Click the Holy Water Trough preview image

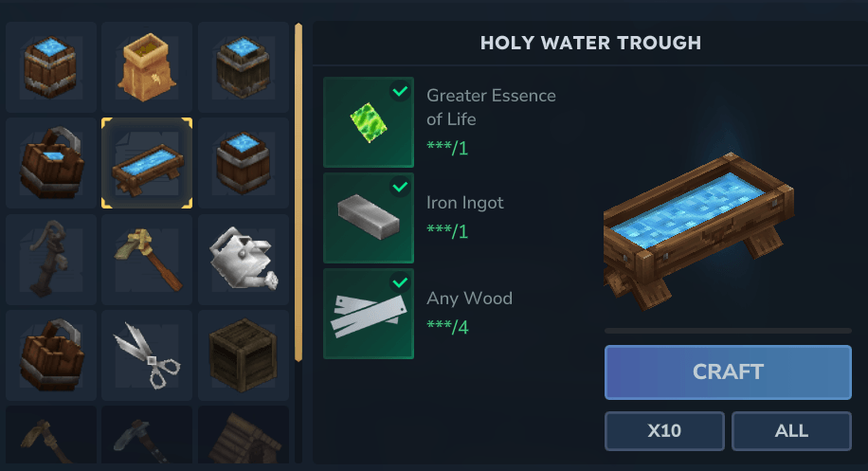[698, 231]
